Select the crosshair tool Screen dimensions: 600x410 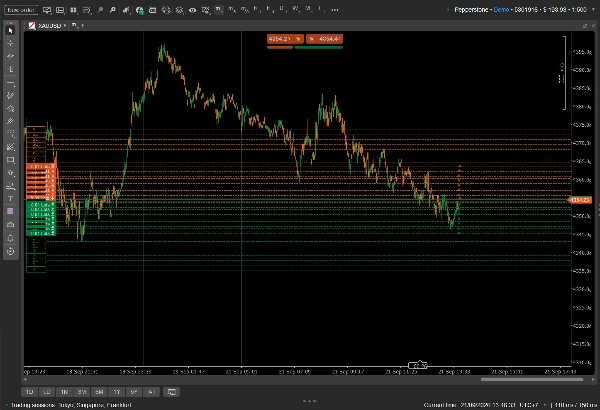11,43
